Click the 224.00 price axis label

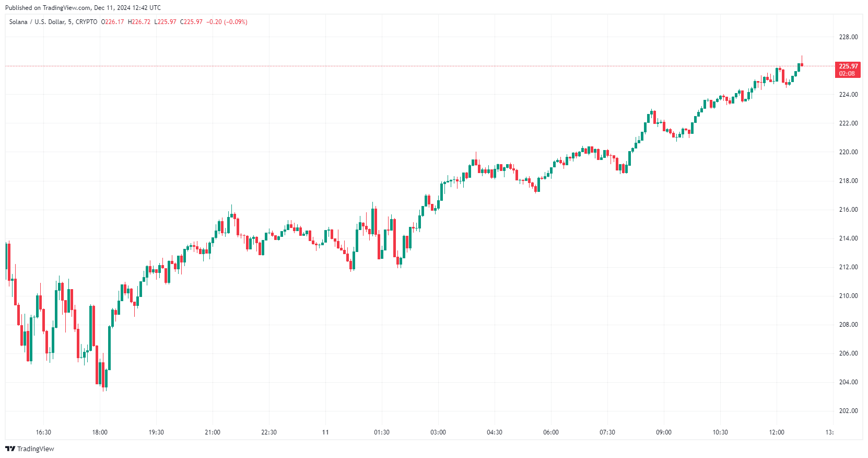[x=848, y=95]
